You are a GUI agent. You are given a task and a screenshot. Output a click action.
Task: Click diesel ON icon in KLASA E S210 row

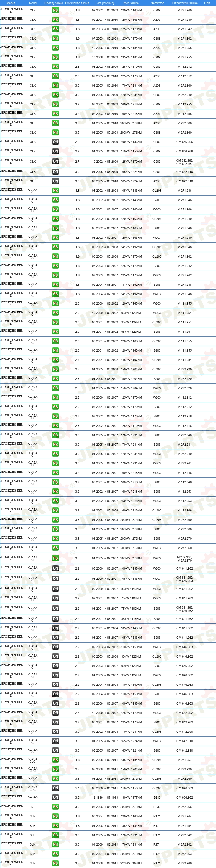(56, 797)
